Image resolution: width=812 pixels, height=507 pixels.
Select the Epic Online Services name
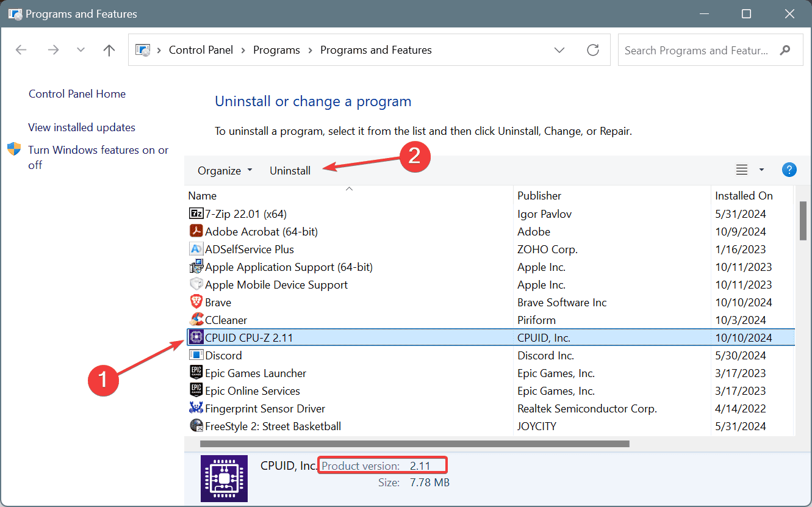click(253, 391)
